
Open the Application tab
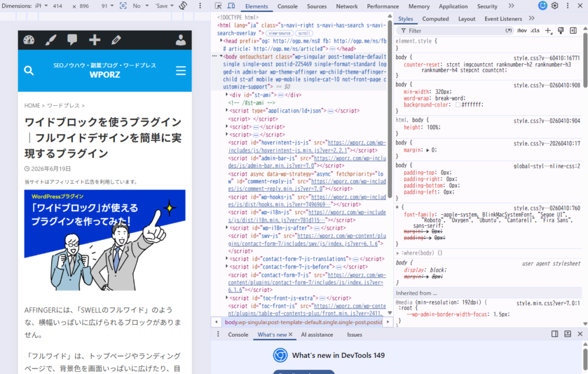453,6
